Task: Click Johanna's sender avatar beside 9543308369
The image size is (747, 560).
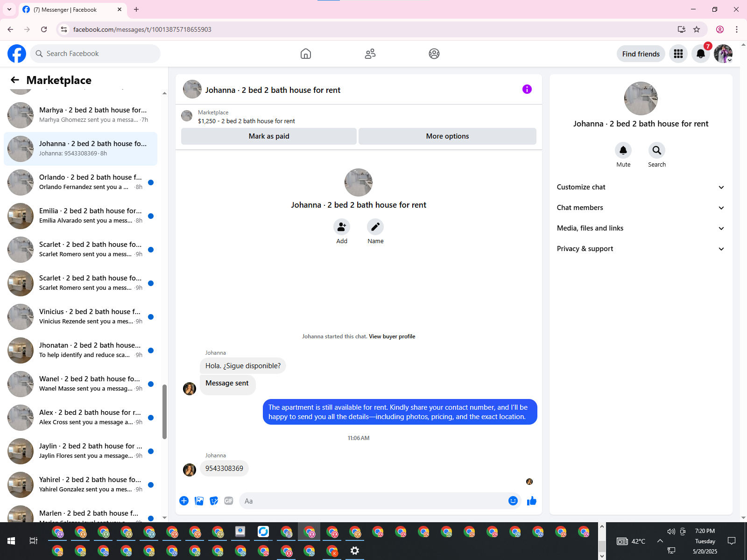Action: click(x=190, y=469)
